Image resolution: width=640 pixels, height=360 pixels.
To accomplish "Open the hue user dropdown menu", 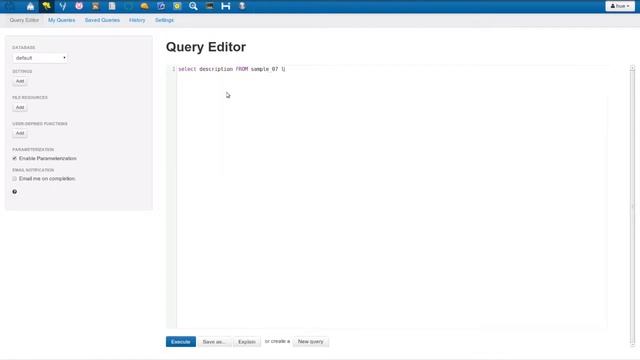I will (x=620, y=6).
